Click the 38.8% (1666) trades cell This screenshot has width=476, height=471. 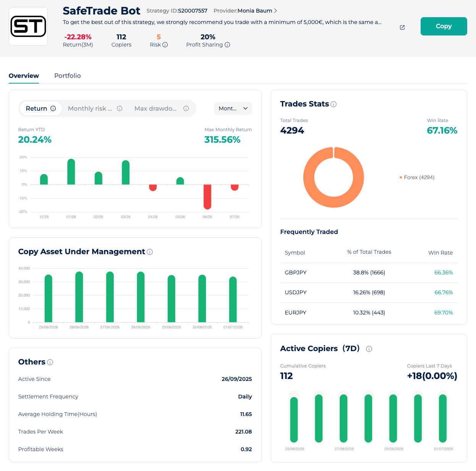coord(369,273)
